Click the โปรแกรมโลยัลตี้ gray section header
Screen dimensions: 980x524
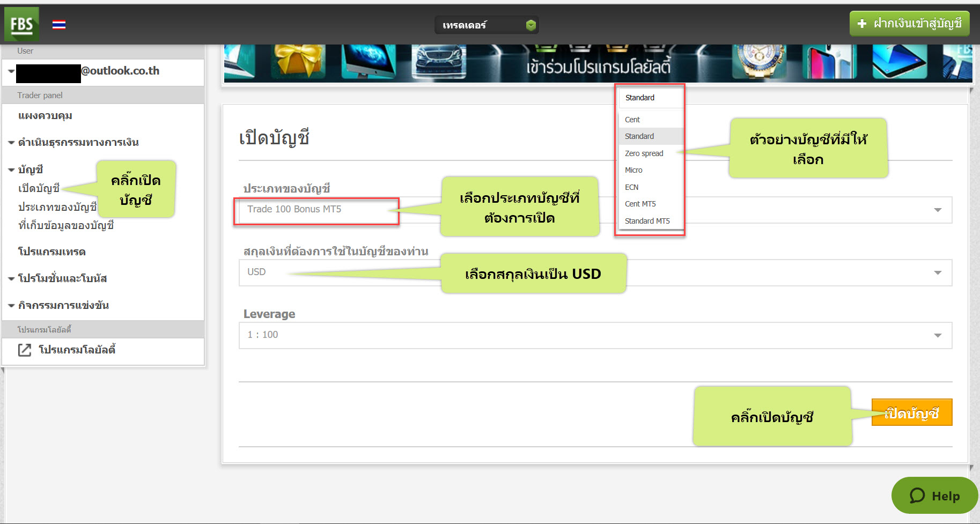[103, 329]
